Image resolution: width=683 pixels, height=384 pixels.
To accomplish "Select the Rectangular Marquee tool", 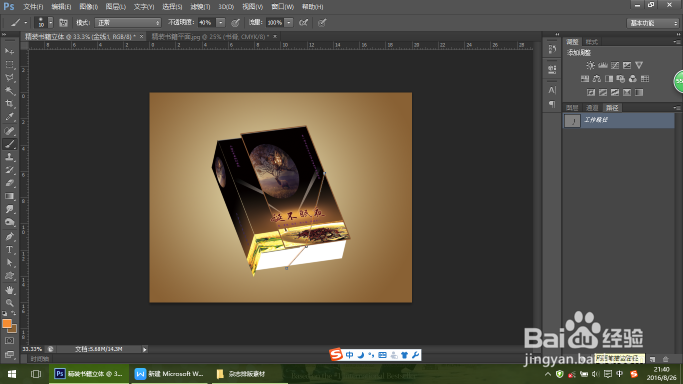I will tap(9, 64).
